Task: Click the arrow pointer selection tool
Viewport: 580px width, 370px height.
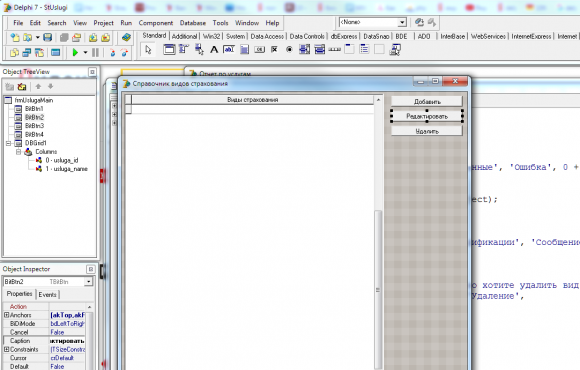Action: 148,49
